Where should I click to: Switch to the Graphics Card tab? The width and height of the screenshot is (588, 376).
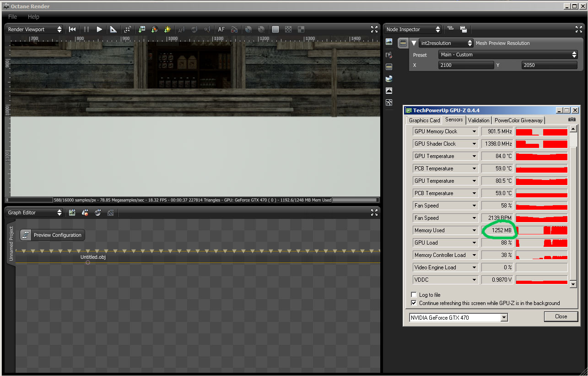pyautogui.click(x=424, y=120)
